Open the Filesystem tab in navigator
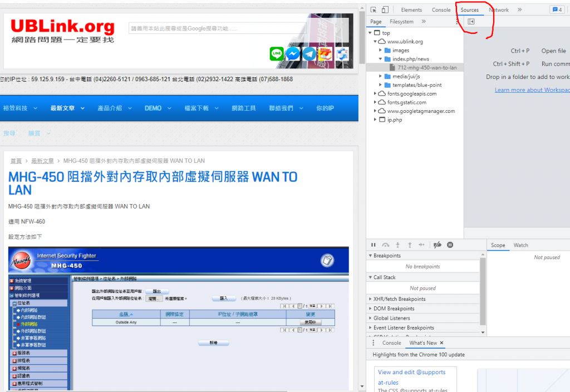570x392 pixels. [401, 22]
